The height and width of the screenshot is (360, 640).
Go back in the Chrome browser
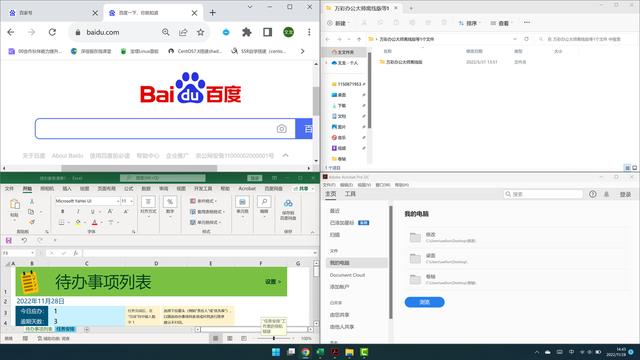pyautogui.click(x=11, y=32)
